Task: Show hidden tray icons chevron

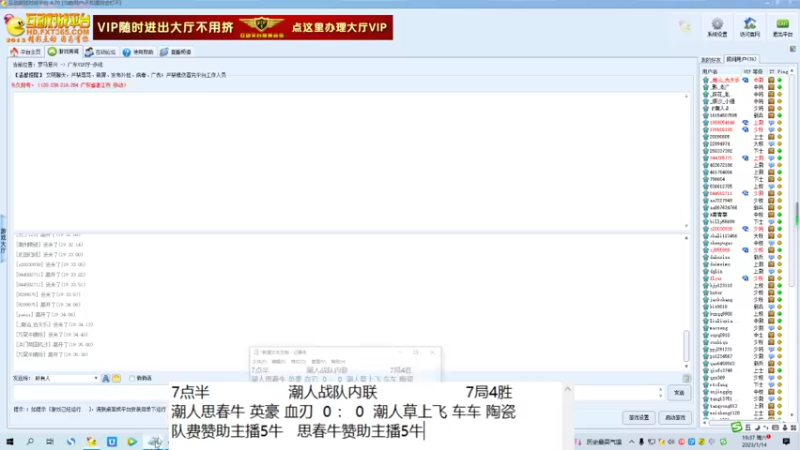Action: click(631, 442)
